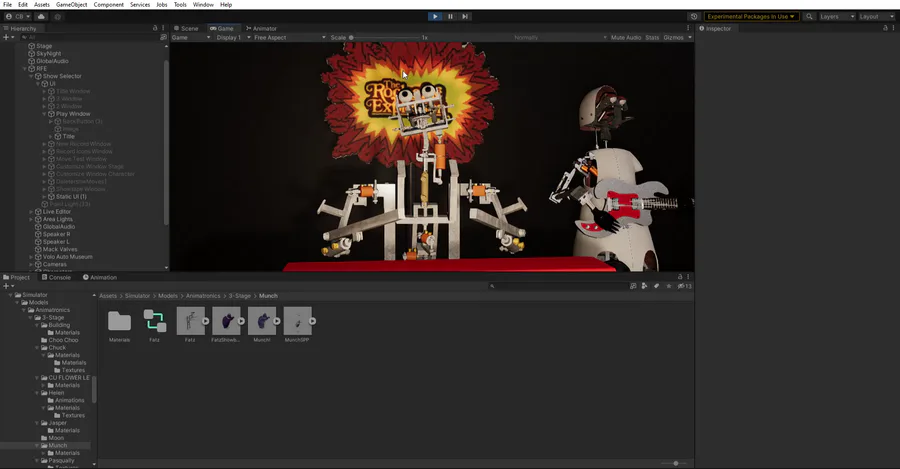
Task: Click the Project search by label icon
Action: coord(656,286)
